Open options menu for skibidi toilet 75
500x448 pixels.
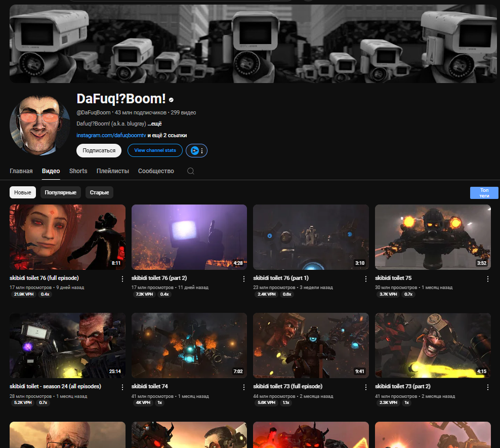487,279
